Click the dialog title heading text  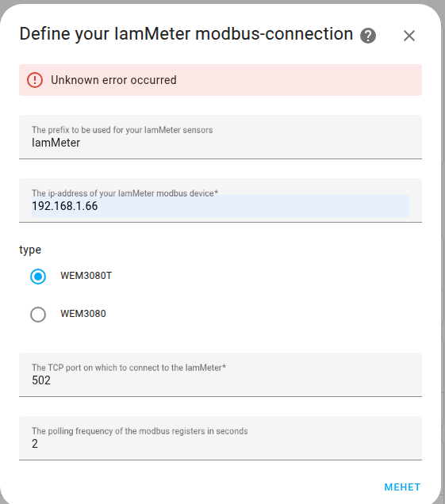click(186, 34)
